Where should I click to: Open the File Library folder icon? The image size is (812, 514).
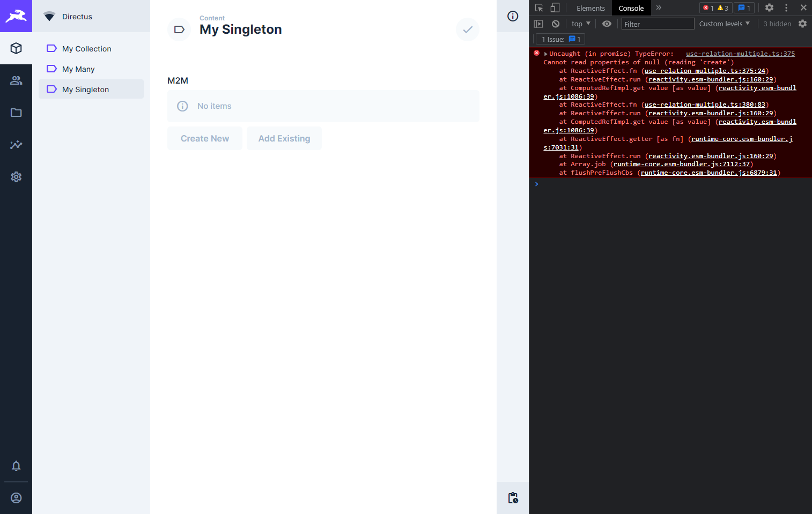pyautogui.click(x=16, y=112)
